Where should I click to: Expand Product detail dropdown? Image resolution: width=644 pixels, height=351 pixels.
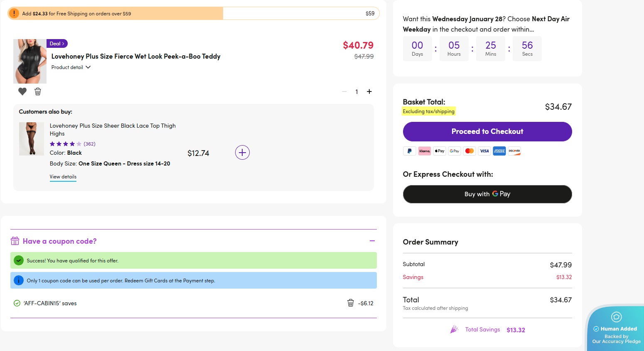click(71, 67)
